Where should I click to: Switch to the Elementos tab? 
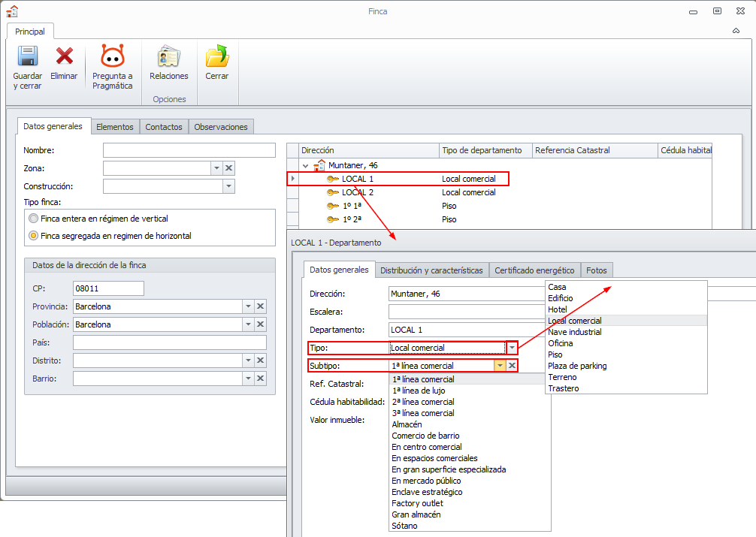pos(115,127)
